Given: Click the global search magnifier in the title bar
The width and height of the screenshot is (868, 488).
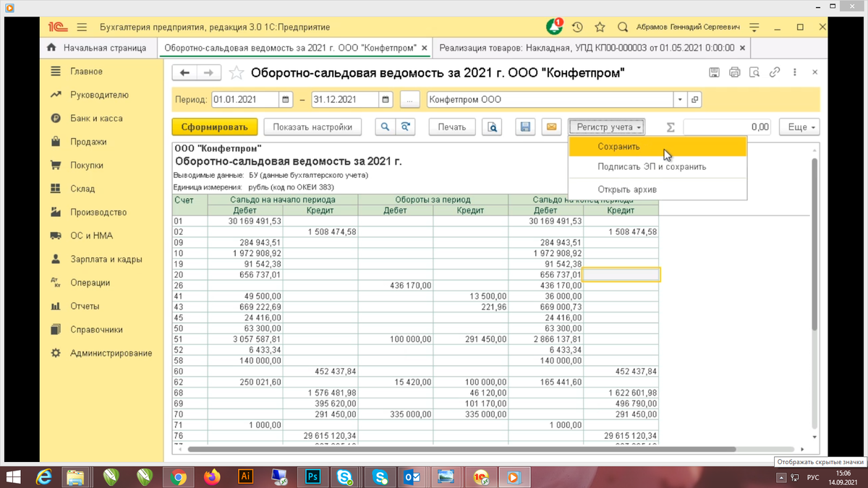Looking at the screenshot, I should pyautogui.click(x=622, y=27).
